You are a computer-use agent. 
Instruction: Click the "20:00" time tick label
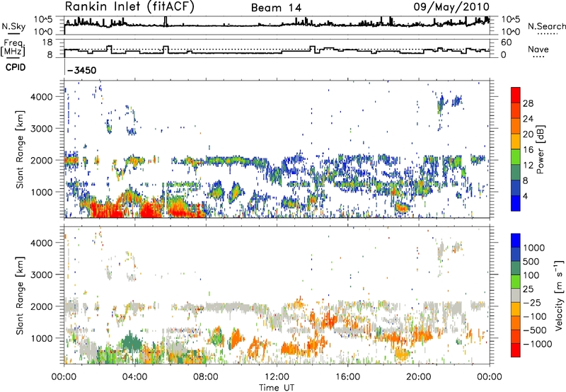(x=418, y=377)
